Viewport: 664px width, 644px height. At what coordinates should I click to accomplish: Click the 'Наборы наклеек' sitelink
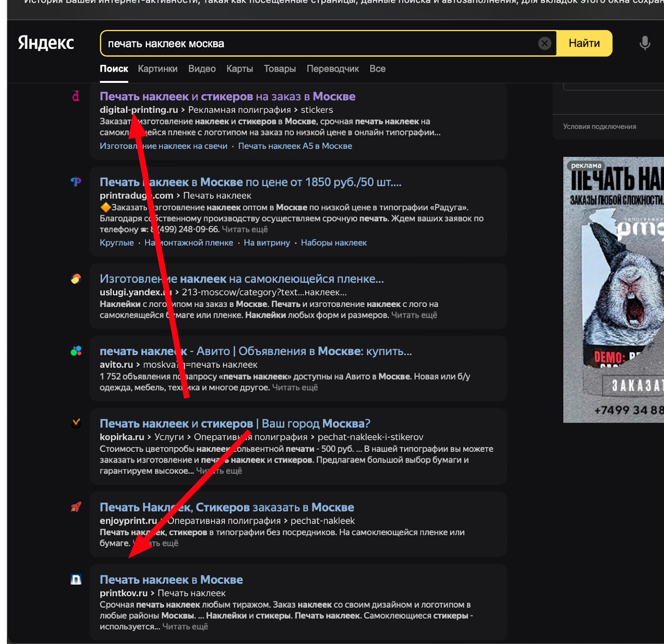tap(334, 243)
